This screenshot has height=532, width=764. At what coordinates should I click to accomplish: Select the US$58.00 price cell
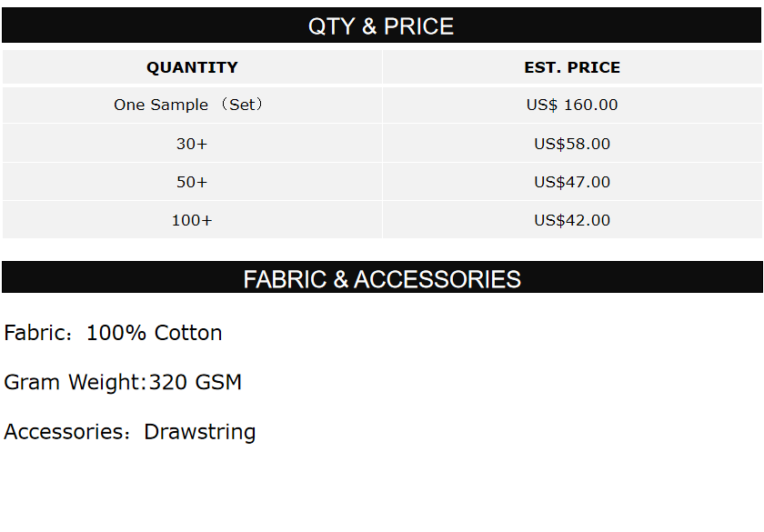572,144
